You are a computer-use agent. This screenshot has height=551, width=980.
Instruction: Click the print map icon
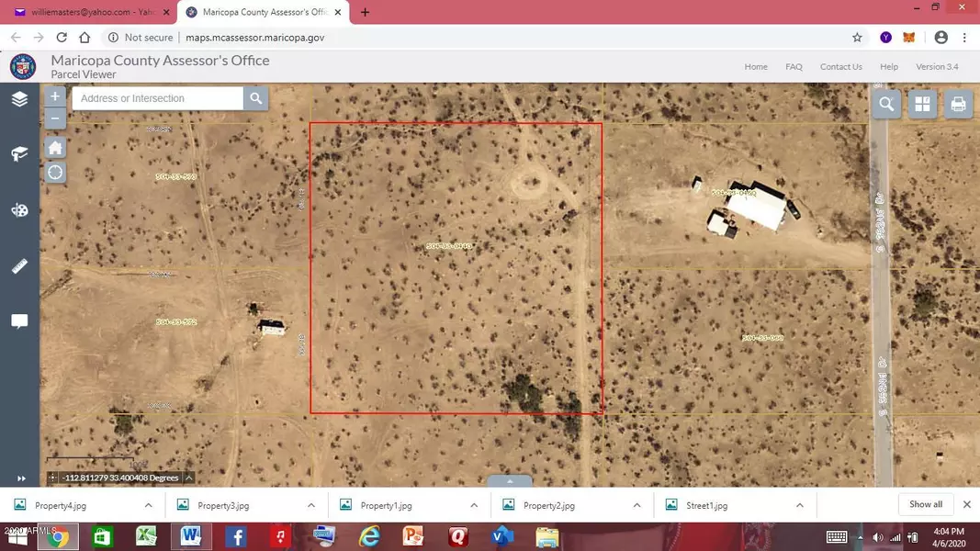(958, 104)
